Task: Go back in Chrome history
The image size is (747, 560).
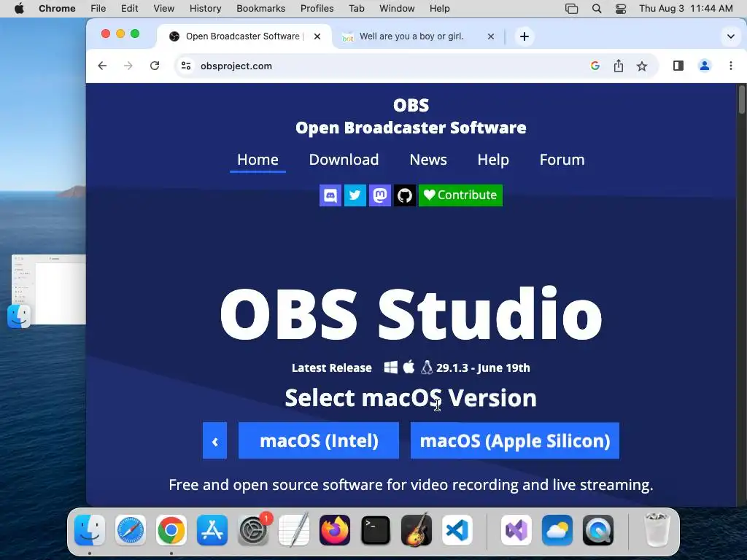Action: [x=102, y=66]
